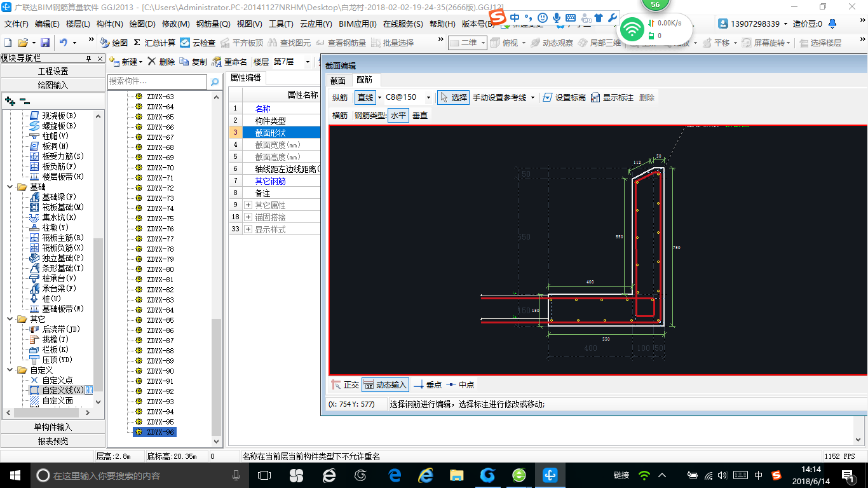Select 水平 rebar type option
The width and height of the screenshot is (868, 488).
pos(398,115)
